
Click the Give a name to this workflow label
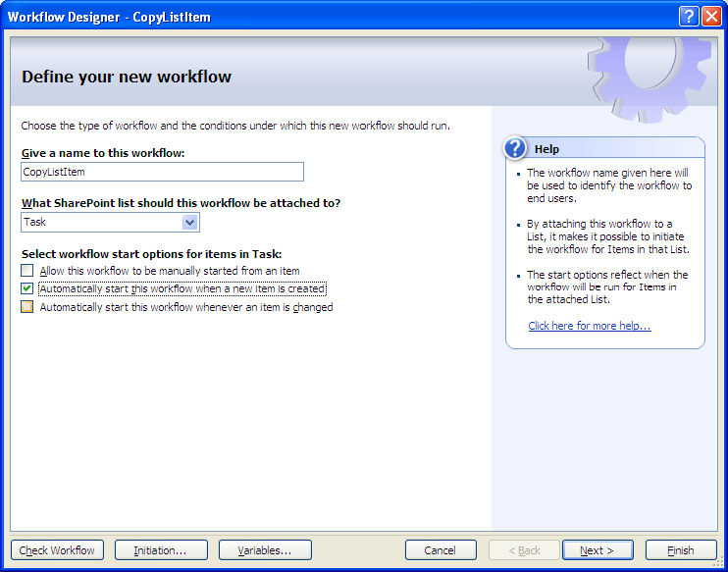[103, 153]
